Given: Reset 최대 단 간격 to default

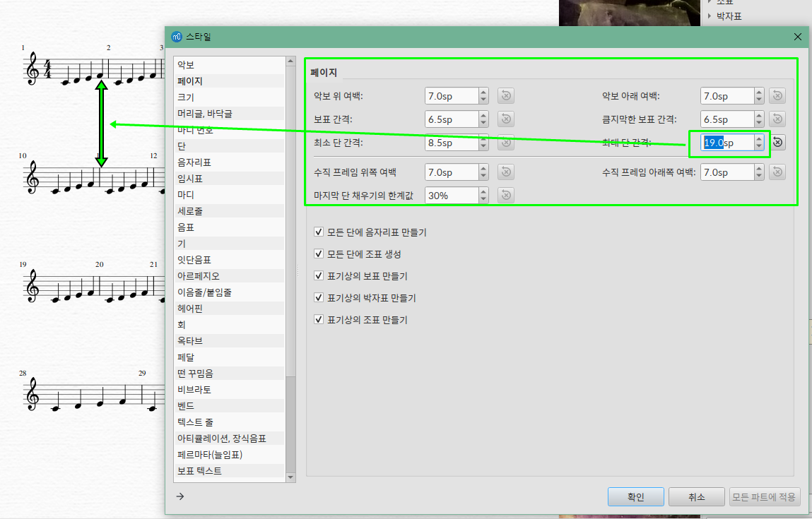Looking at the screenshot, I should 777,143.
